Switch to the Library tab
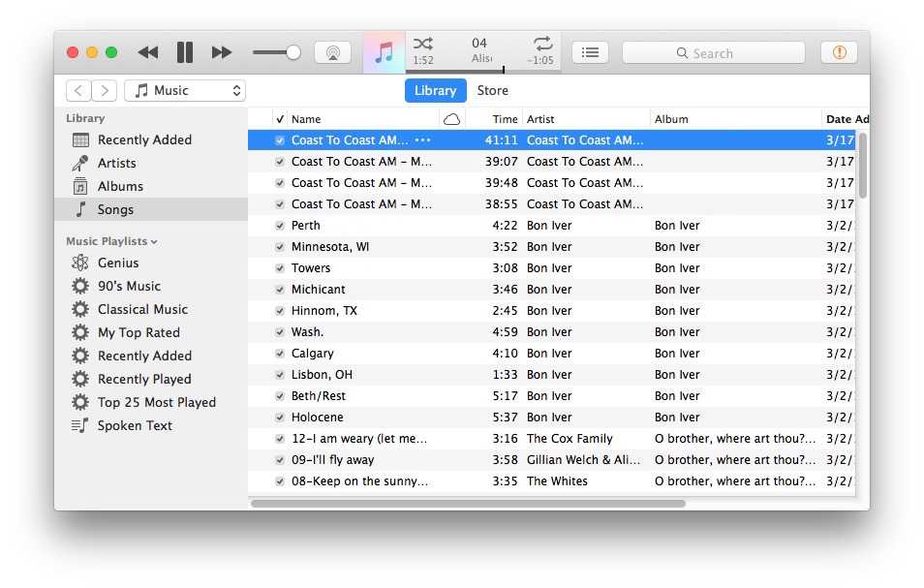This screenshot has width=924, height=588. click(436, 91)
